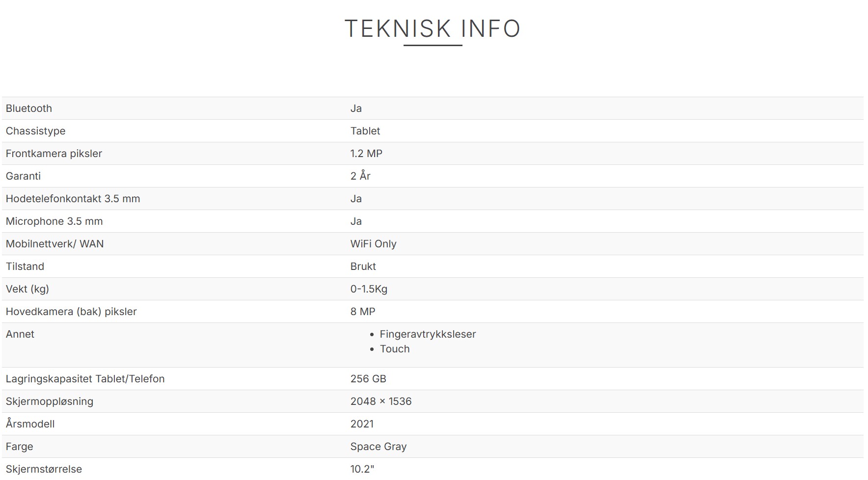Click the Garanti value 2 År
Image resolution: width=868 pixels, height=480 pixels.
tap(360, 176)
